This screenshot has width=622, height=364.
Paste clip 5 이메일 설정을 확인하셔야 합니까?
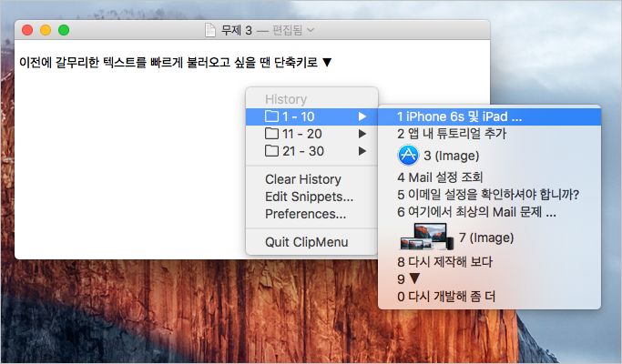[x=490, y=195]
